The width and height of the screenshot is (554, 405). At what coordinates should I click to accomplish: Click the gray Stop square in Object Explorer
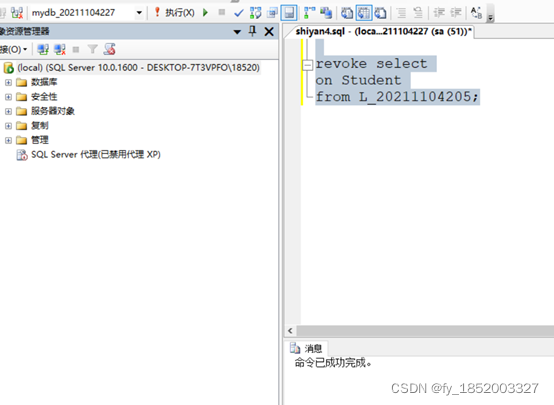[x=76, y=49]
